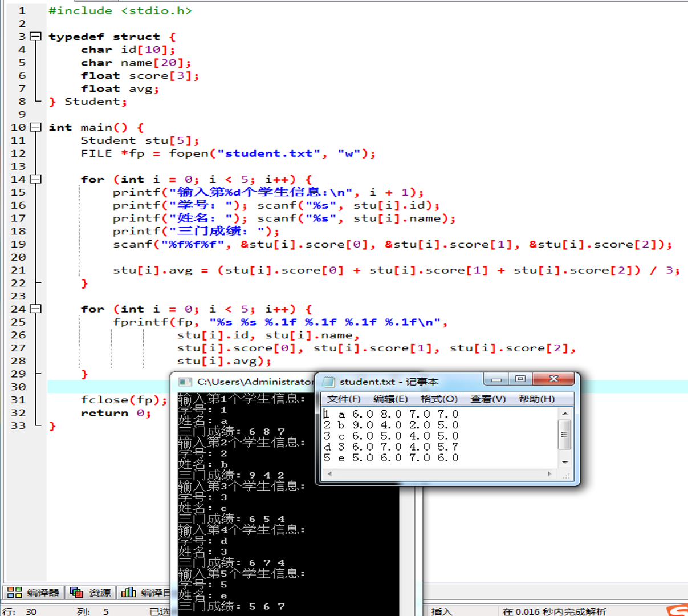Click the 编译器 tab grid icon
The width and height of the screenshot is (688, 616).
pyautogui.click(x=14, y=593)
